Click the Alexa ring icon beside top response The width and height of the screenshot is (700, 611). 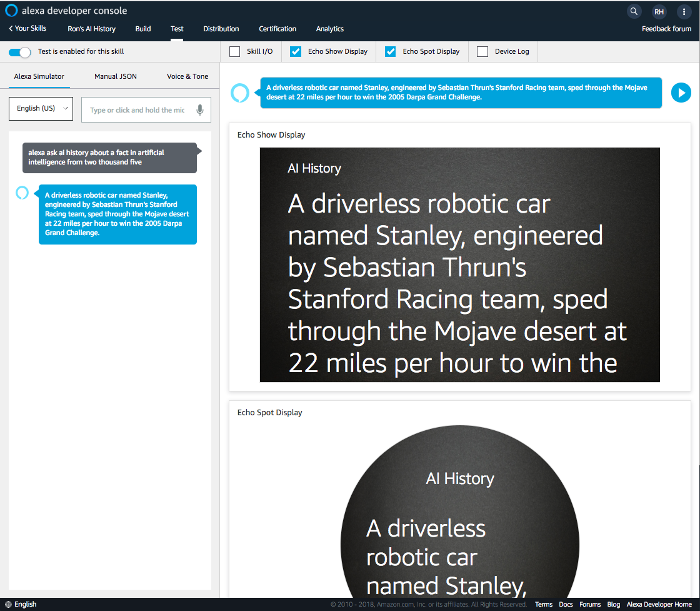point(240,93)
